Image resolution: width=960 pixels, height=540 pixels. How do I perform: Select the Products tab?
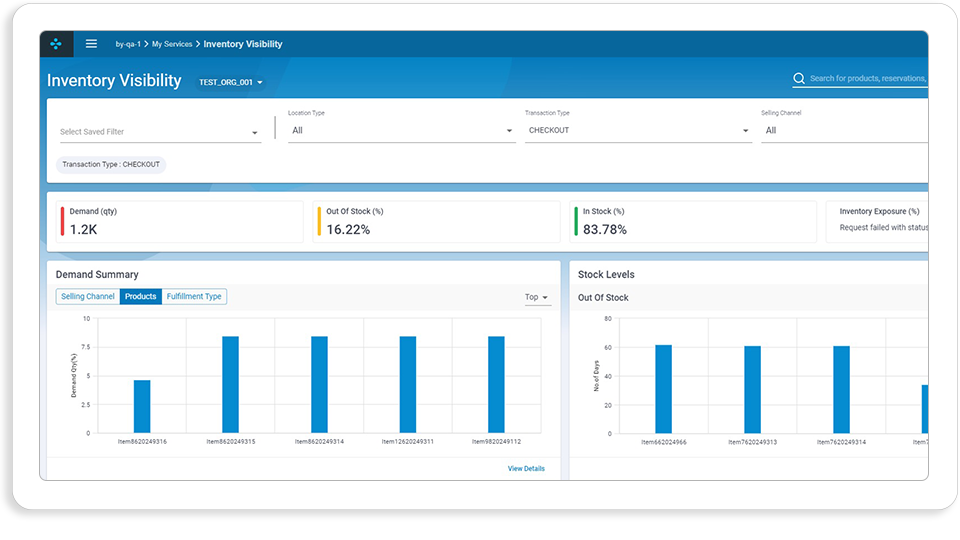pos(141,296)
